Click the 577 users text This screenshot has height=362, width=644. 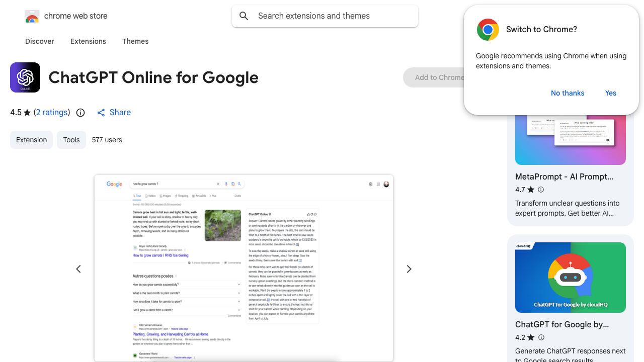coord(107,140)
